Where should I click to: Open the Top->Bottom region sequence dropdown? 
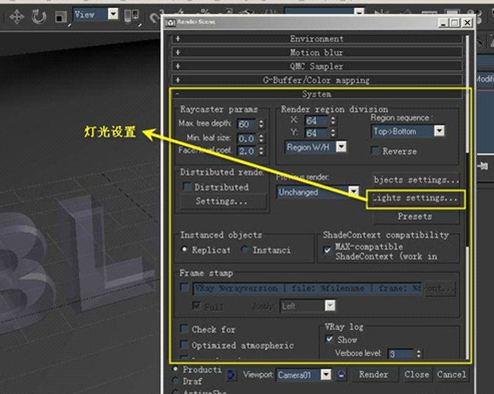[x=439, y=131]
